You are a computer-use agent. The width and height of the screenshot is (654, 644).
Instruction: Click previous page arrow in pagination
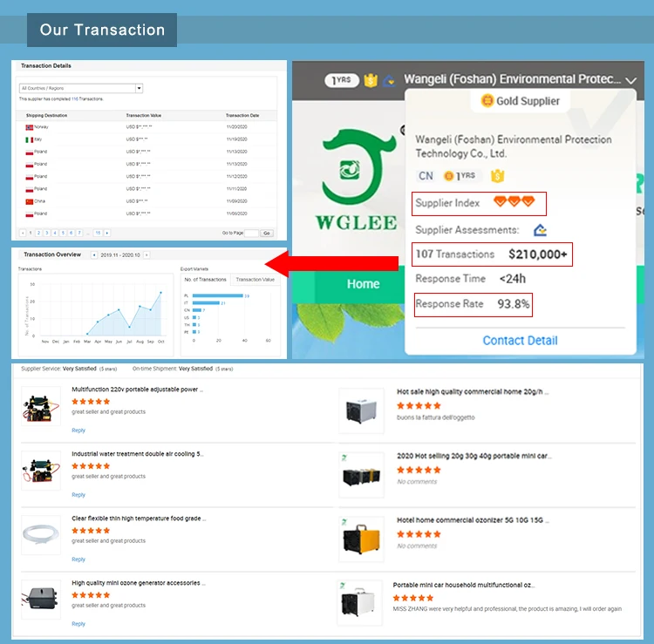[23, 233]
